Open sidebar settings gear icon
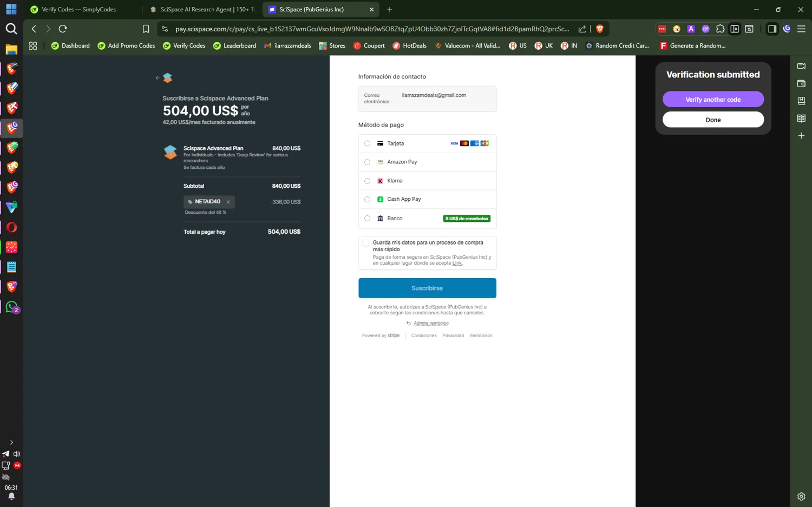812x507 pixels. pyautogui.click(x=801, y=496)
